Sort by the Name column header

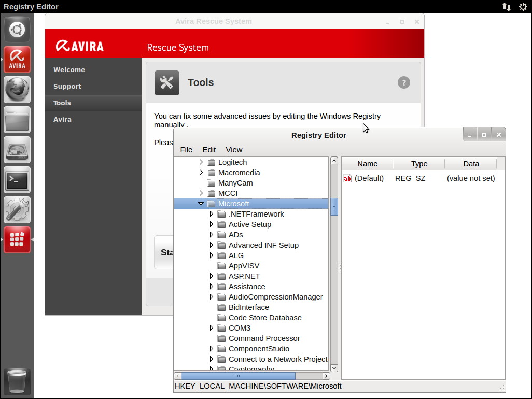(367, 164)
